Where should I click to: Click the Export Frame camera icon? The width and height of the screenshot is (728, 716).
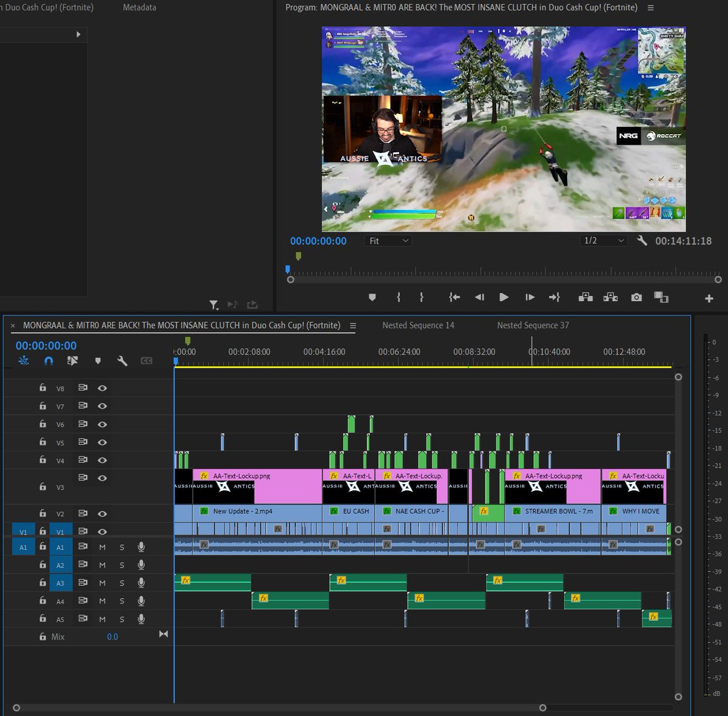[636, 297]
